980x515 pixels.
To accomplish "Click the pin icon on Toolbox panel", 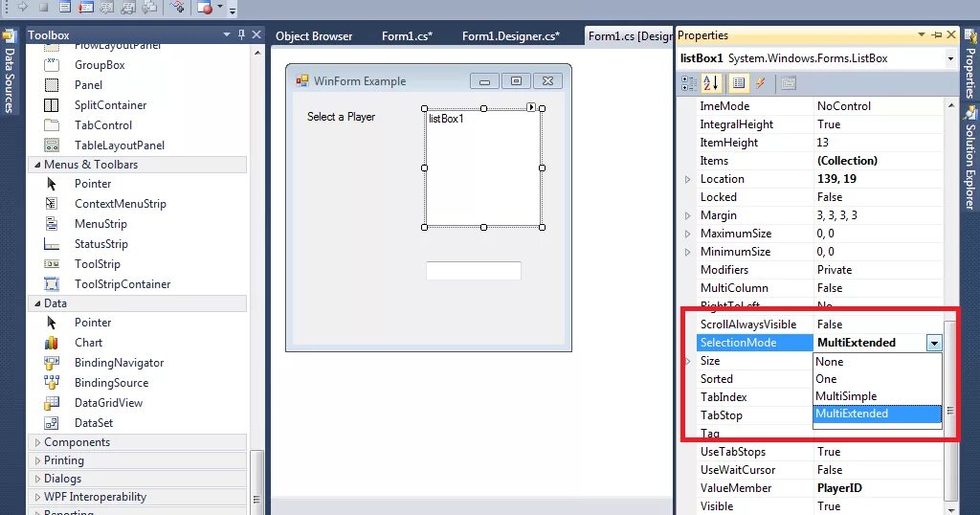I will pos(241,35).
